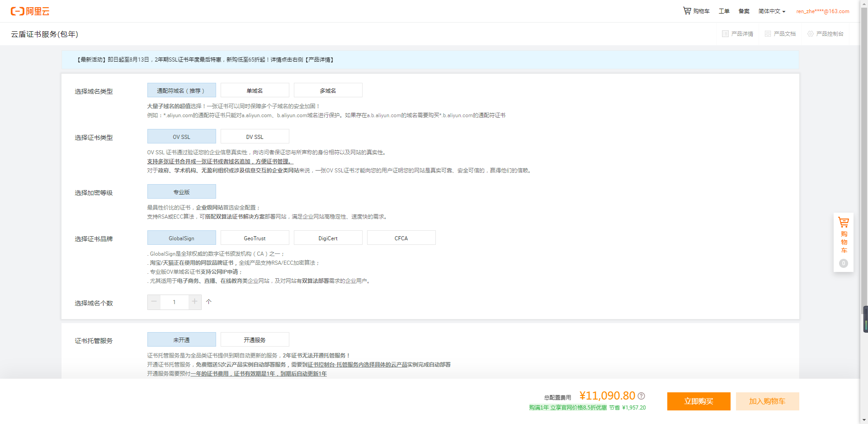The height and width of the screenshot is (424, 868).
Task: Select 单域名 domain type
Action: 255,91
